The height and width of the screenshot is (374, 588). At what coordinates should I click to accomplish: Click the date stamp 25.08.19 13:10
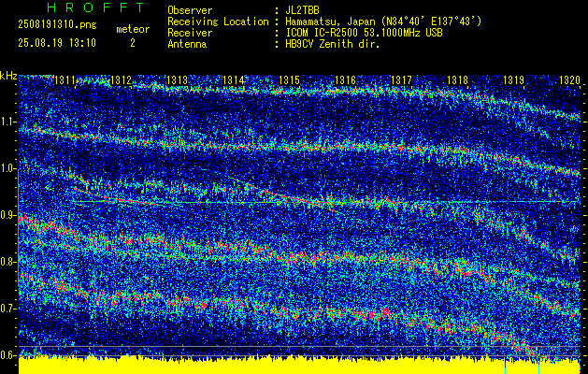pyautogui.click(x=57, y=43)
